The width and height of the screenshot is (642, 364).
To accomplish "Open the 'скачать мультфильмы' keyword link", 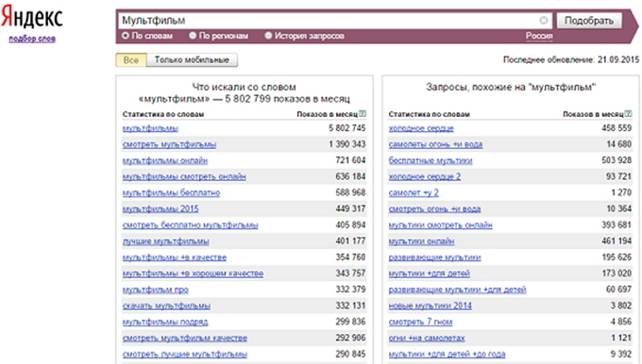I will click(x=166, y=306).
